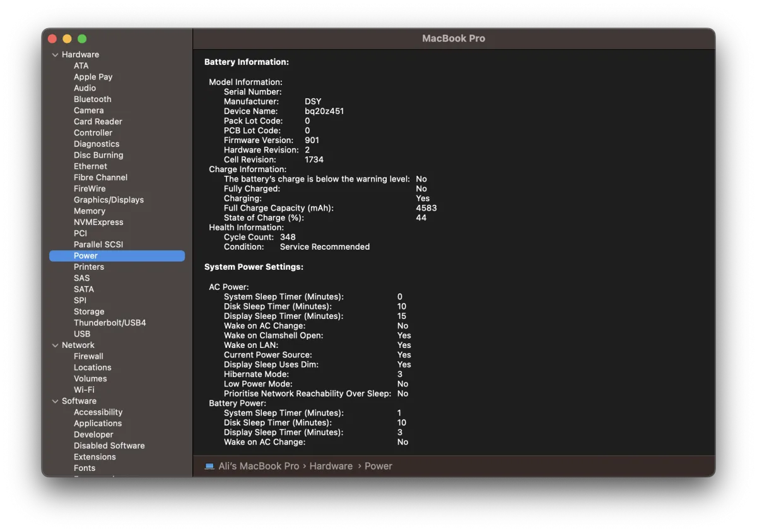Click Hardware in the path bar
This screenshot has height=532, width=757.
[331, 466]
